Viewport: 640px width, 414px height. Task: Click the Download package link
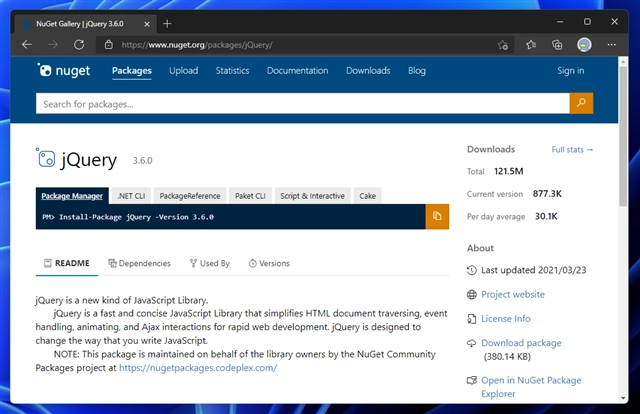pyautogui.click(x=521, y=343)
